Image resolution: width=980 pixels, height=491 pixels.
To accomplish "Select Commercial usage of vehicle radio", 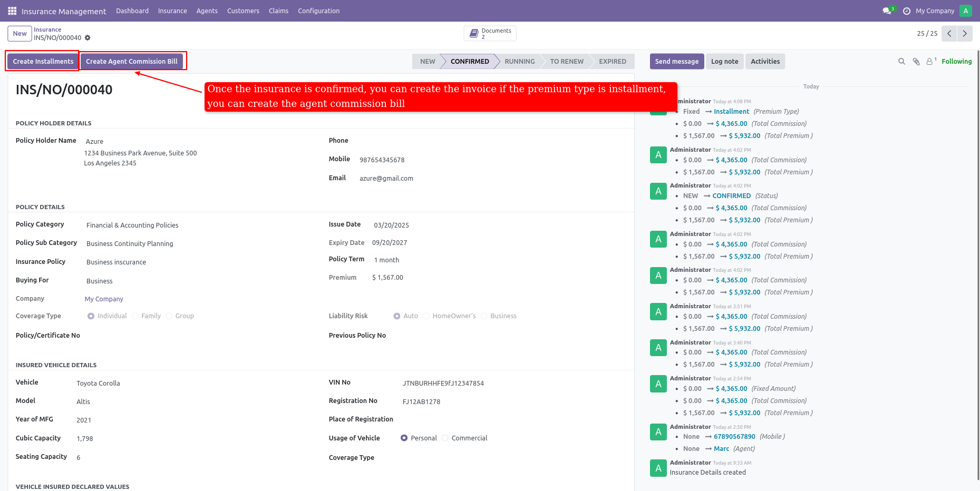I will 445,438.
